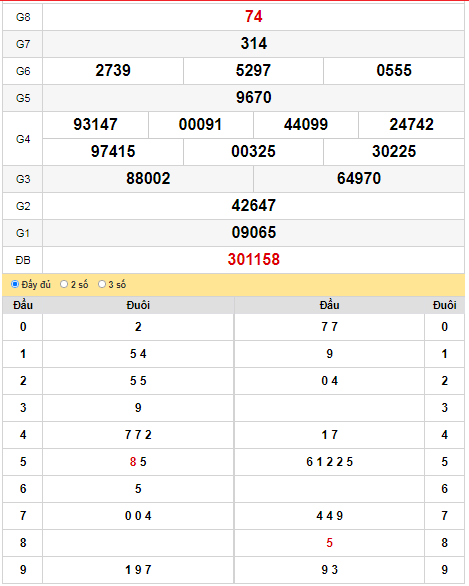Click the G5 number 9670
469x586 pixels.
254,98
